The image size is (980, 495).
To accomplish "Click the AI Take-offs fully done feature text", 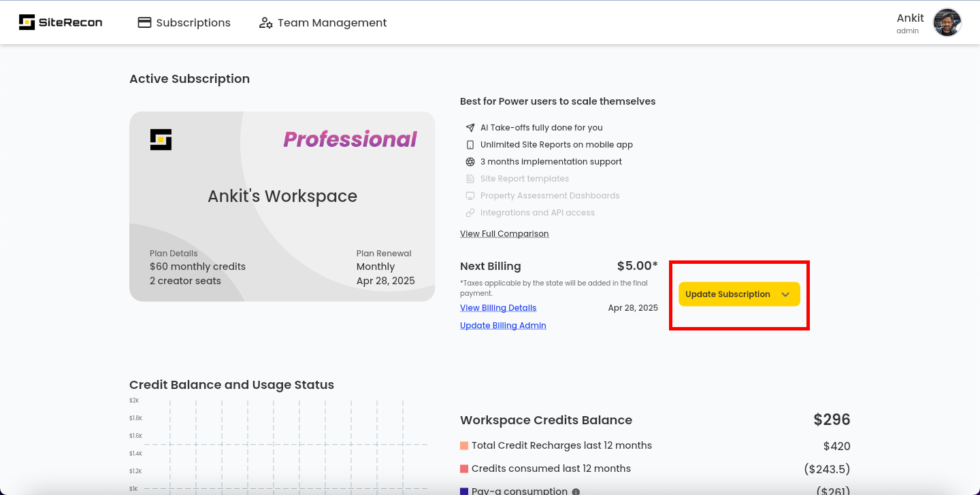I will pos(542,128).
